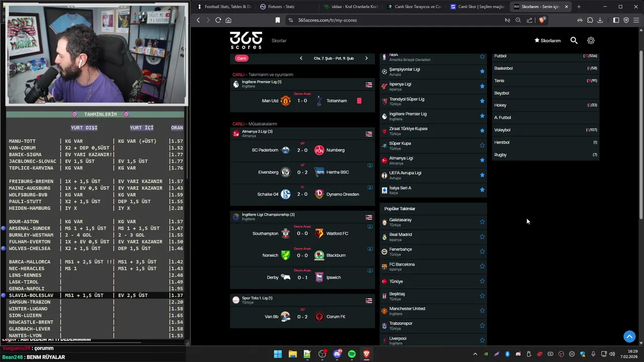This screenshot has width=644, height=362.
Task: Open the league table icon for Almanya 2.Ligi
Action: pos(369,134)
